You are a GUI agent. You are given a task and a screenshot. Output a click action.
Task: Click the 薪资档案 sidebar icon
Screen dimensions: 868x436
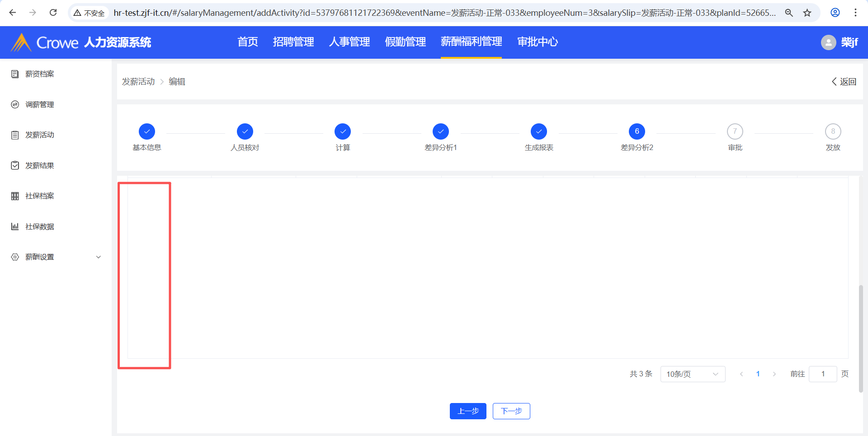point(15,74)
